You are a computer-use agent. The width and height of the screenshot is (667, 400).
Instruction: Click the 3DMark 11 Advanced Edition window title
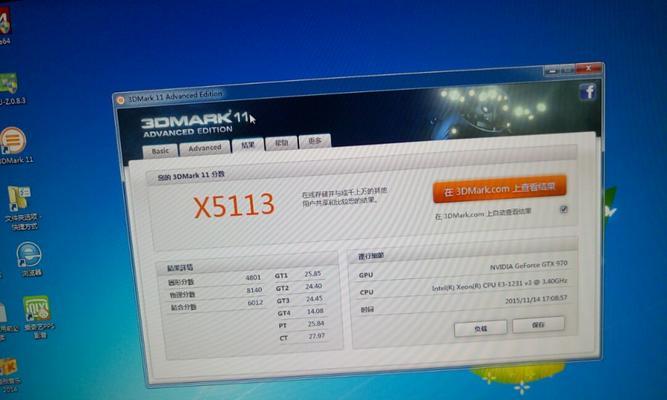[175, 97]
